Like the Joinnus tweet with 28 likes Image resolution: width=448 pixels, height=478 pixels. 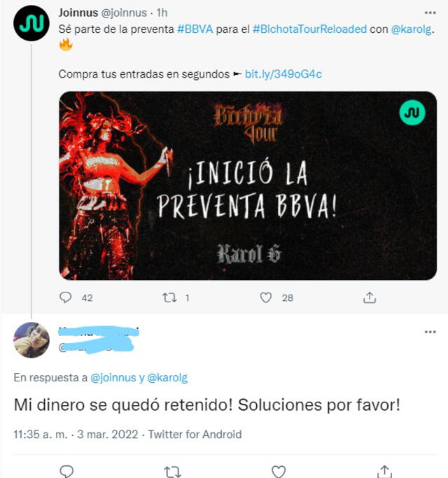(265, 297)
